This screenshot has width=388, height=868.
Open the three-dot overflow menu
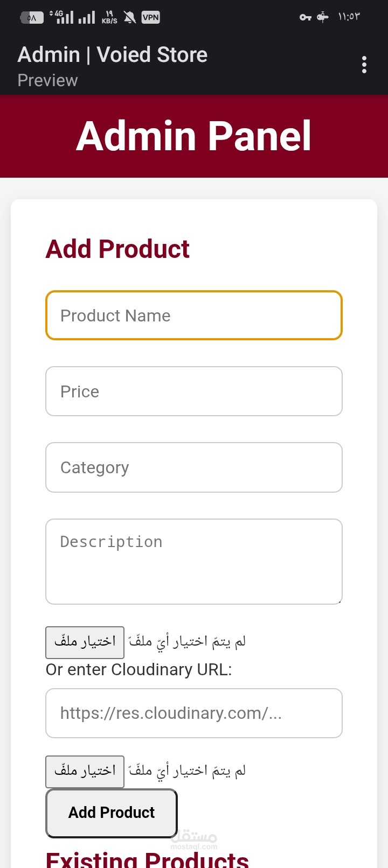(364, 65)
